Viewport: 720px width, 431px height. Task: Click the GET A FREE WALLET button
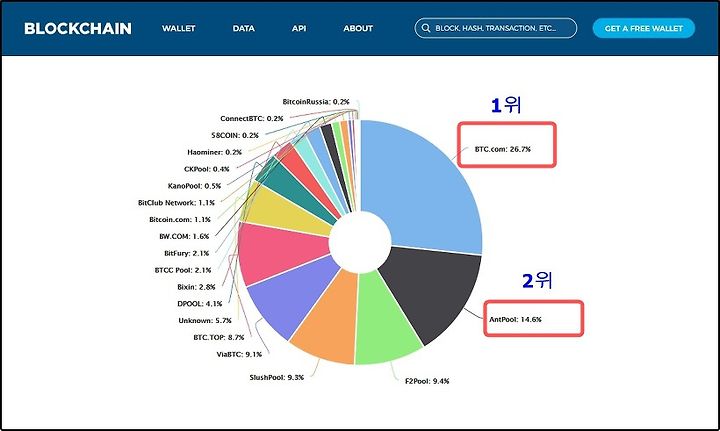643,28
